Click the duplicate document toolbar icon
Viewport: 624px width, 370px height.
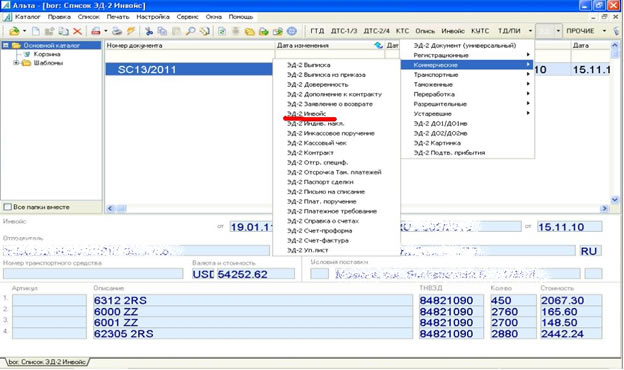click(x=63, y=31)
